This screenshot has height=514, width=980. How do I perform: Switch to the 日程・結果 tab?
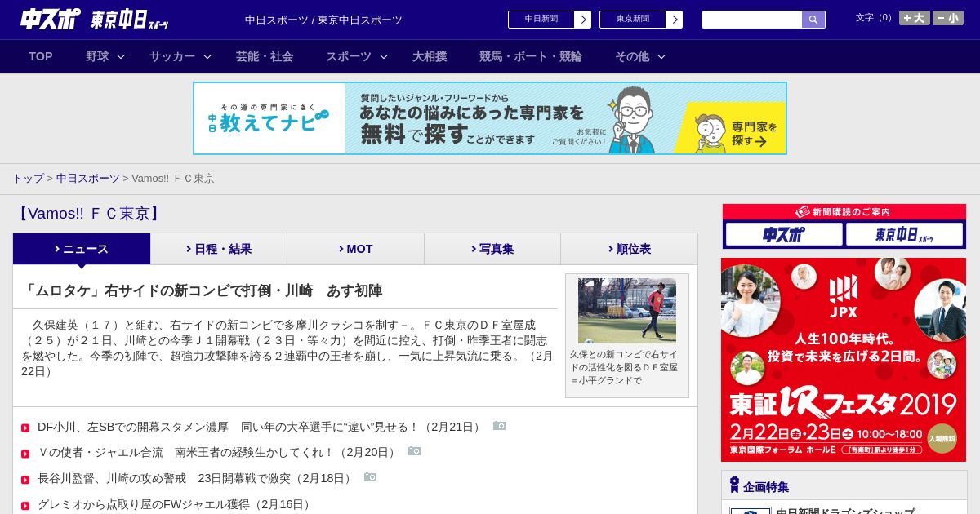pyautogui.click(x=219, y=249)
